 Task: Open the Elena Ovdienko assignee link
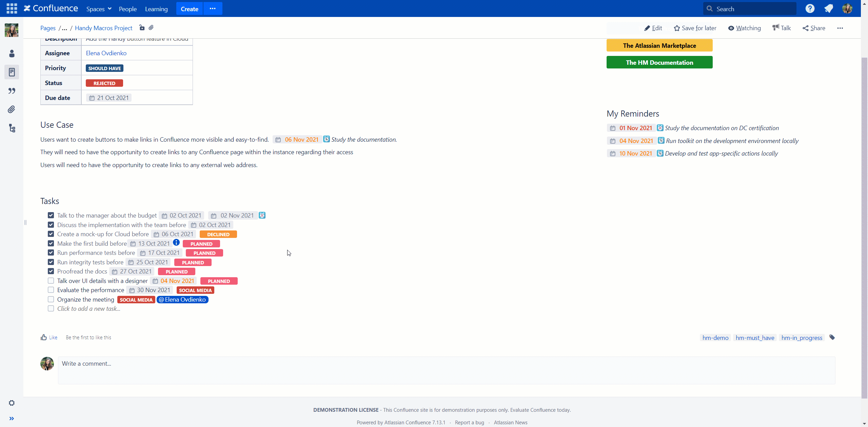click(x=106, y=53)
